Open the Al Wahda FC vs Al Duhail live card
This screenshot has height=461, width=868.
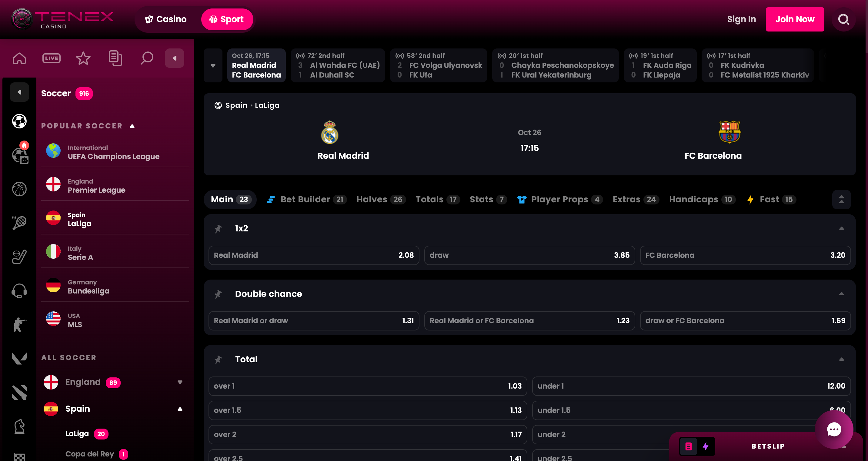[338, 65]
